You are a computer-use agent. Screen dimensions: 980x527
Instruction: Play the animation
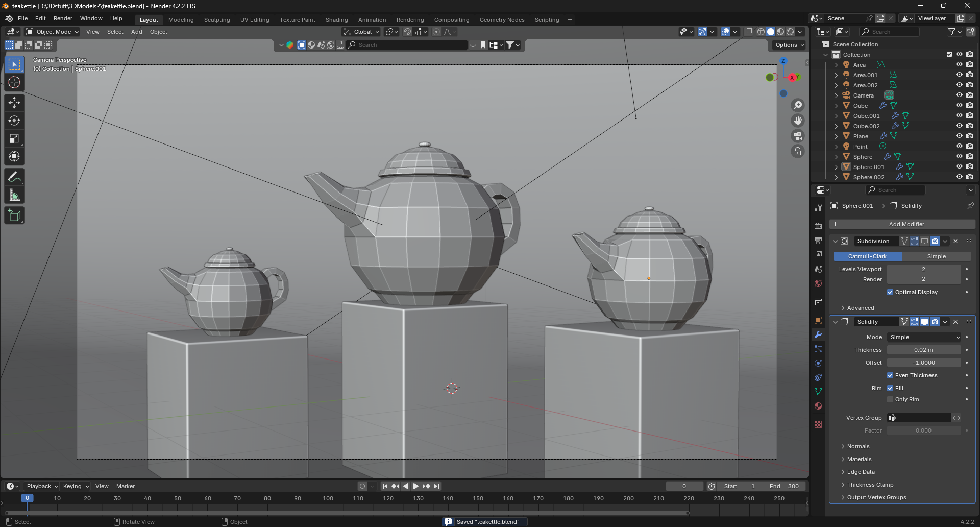tap(415, 486)
